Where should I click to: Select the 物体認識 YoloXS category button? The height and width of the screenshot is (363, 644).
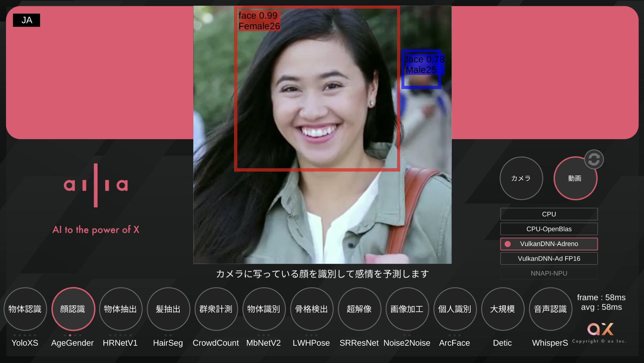click(x=25, y=309)
